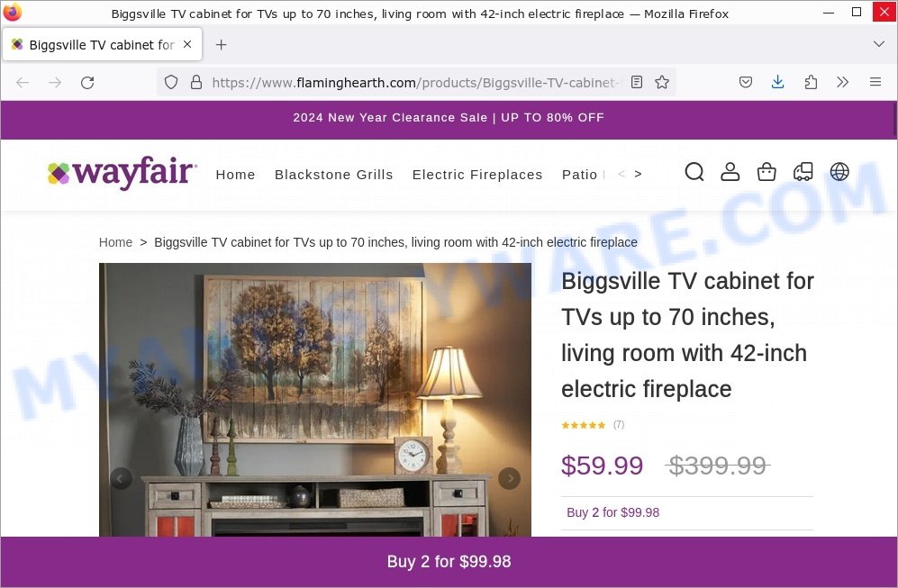Screen dimensions: 898x588
Task: Select the Electric Fireplaces menu item
Action: point(477,175)
